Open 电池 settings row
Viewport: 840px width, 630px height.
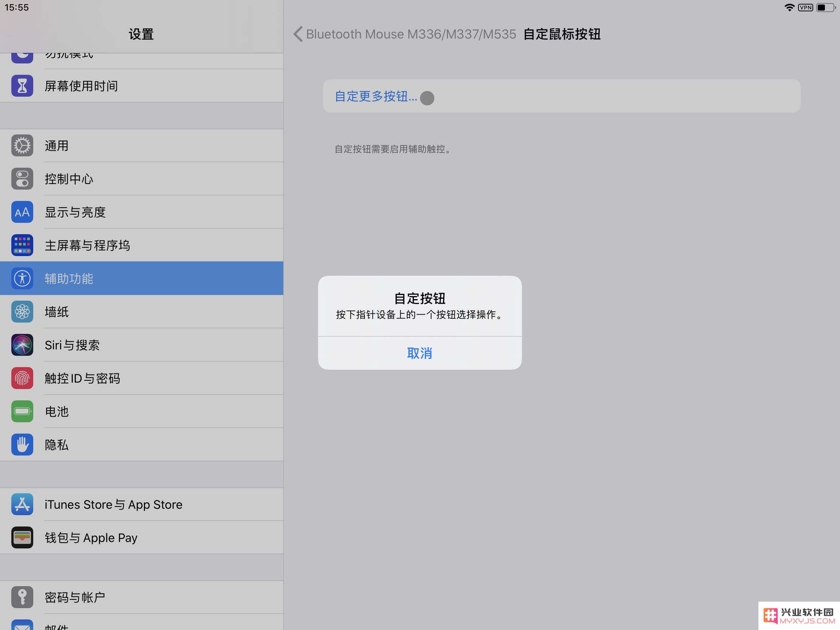point(142,411)
